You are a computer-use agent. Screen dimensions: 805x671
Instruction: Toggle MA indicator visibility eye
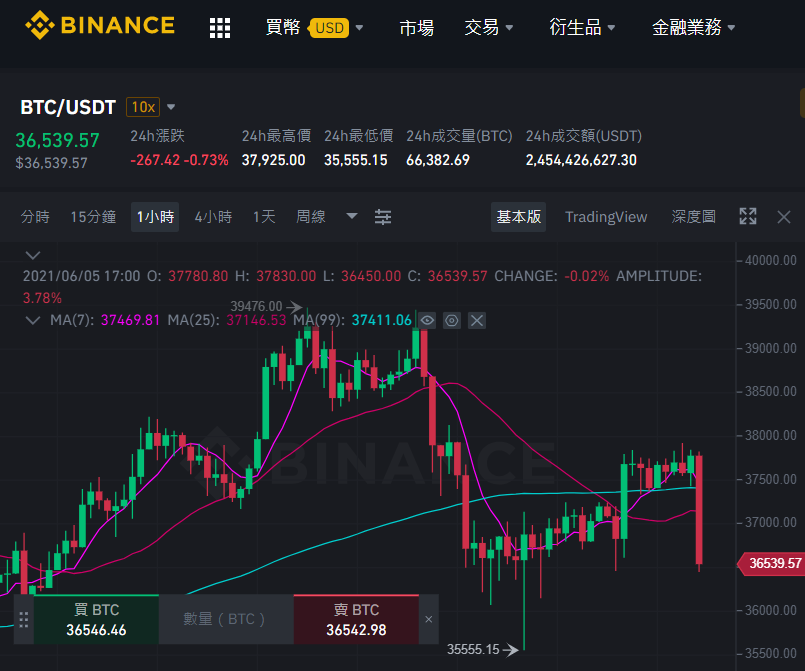427,321
